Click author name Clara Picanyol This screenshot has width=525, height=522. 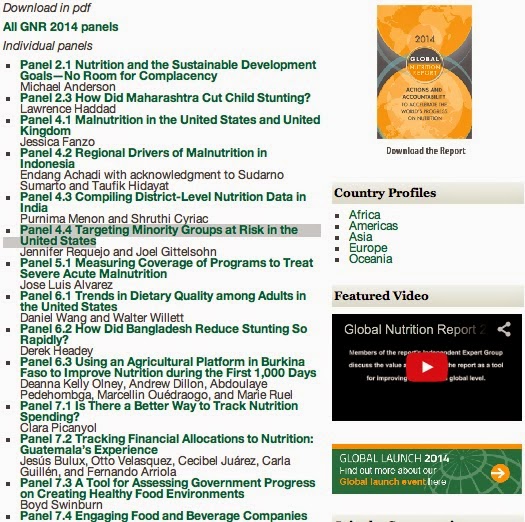pyautogui.click(x=58, y=428)
